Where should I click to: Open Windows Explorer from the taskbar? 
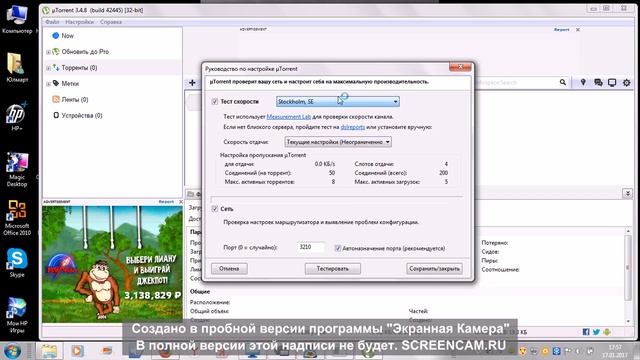[x=49, y=351]
